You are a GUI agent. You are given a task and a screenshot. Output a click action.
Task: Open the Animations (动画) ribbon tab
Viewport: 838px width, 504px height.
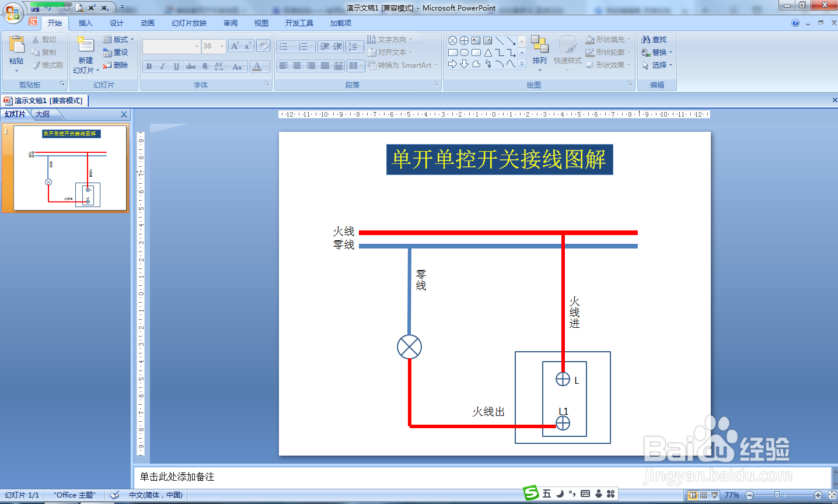(148, 23)
